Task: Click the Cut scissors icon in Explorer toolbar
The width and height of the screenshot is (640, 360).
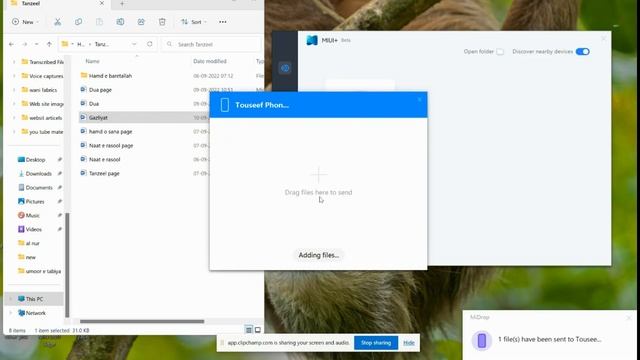Action: tap(58, 22)
